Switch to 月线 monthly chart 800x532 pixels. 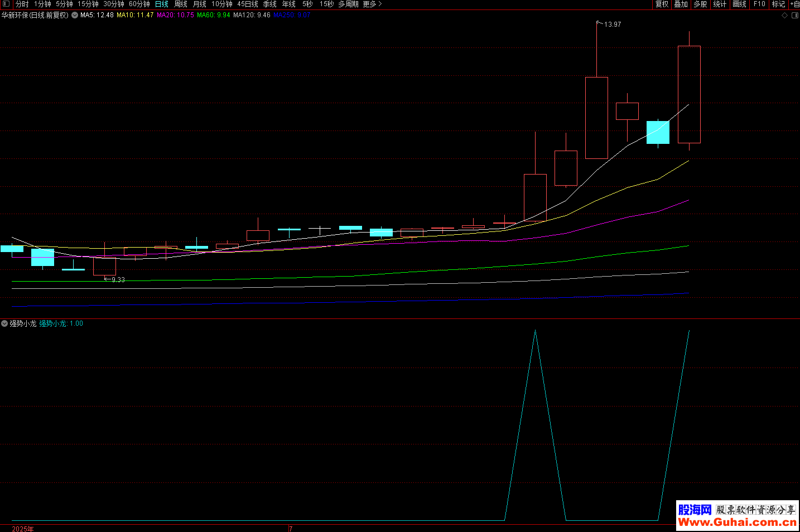click(200, 4)
